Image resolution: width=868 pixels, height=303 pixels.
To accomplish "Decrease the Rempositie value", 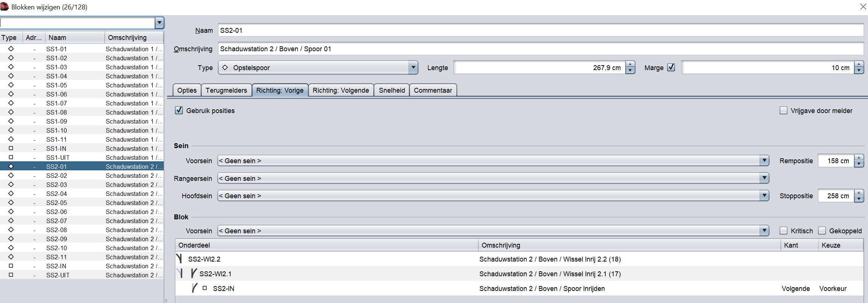I will pyautogui.click(x=859, y=164).
